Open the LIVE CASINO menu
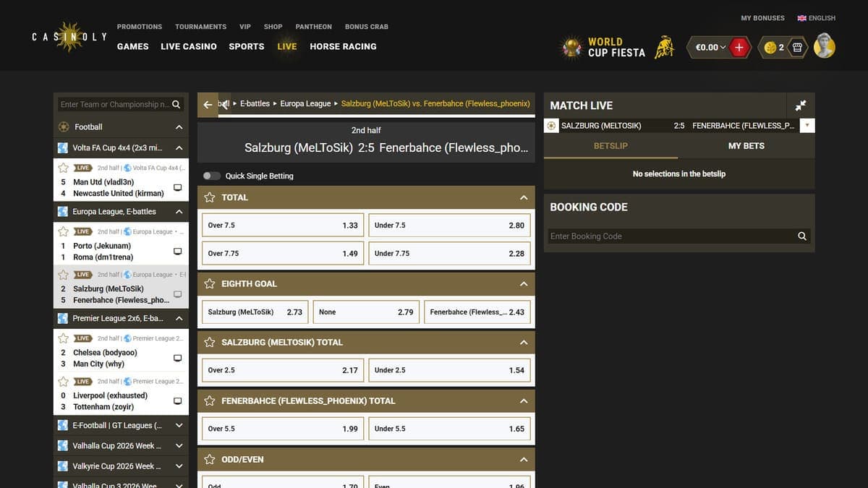 click(x=189, y=46)
